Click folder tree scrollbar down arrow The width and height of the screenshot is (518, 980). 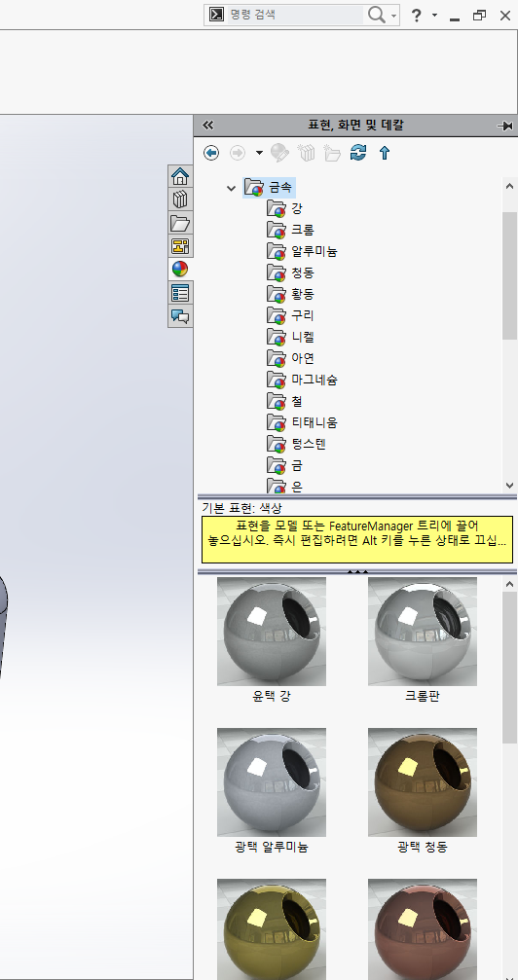coord(509,485)
